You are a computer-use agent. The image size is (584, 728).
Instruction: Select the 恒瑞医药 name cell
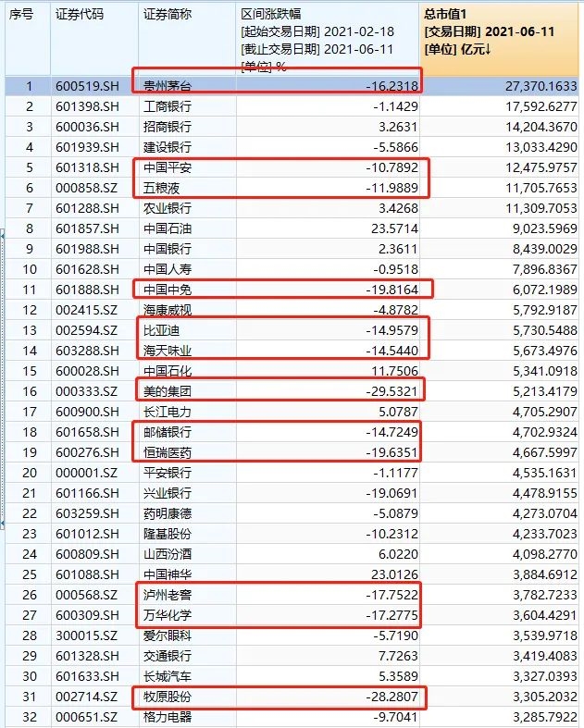pyautogui.click(x=168, y=452)
